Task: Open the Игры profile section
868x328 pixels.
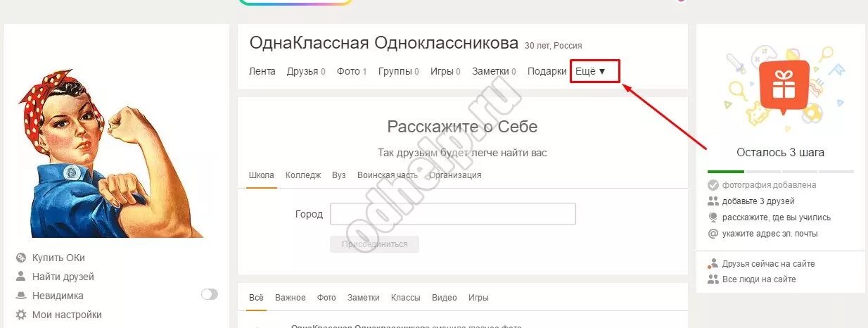Action: click(x=446, y=71)
